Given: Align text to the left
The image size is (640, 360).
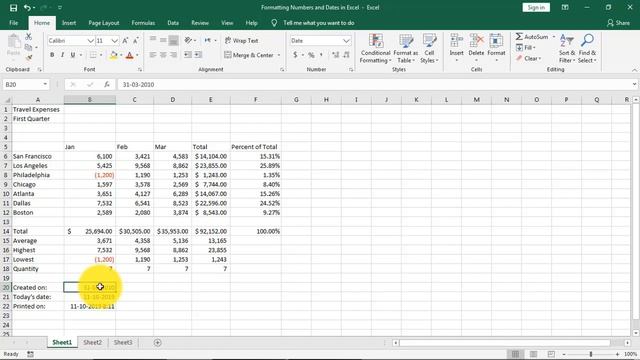Looking at the screenshot, I should click(153, 55).
